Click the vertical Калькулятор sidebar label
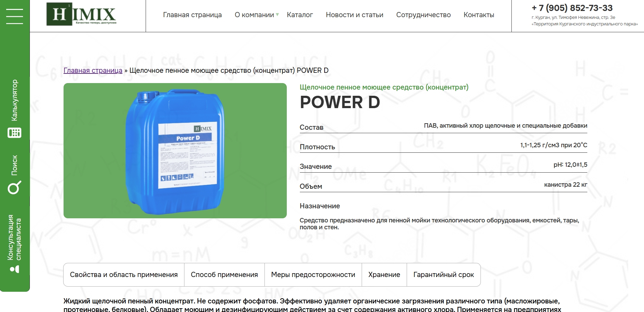The image size is (644, 312). pos(14,100)
